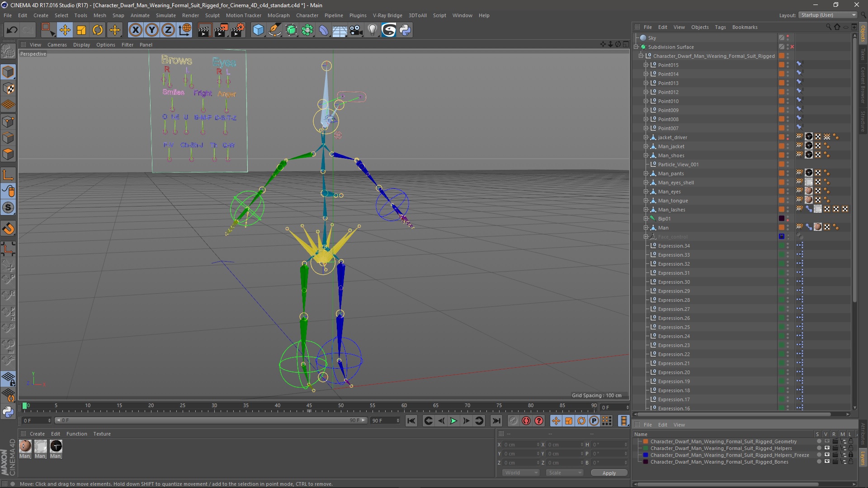868x488 pixels.
Task: Open the Simulate menu
Action: pos(165,15)
